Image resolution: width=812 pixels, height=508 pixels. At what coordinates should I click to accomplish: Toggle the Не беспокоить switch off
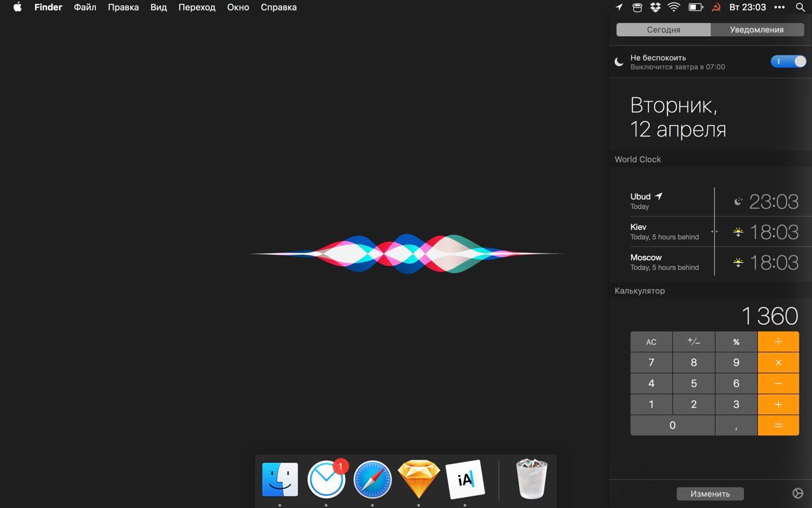coord(788,62)
